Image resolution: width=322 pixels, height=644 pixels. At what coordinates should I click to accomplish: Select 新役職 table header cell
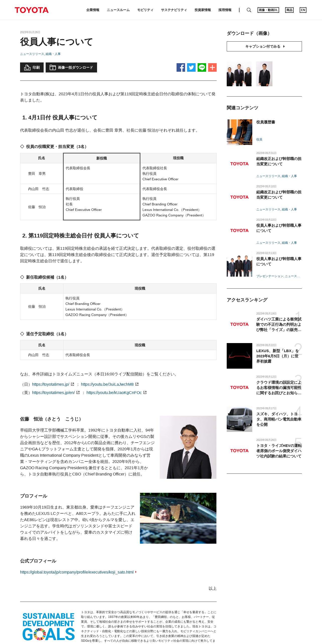click(x=102, y=158)
